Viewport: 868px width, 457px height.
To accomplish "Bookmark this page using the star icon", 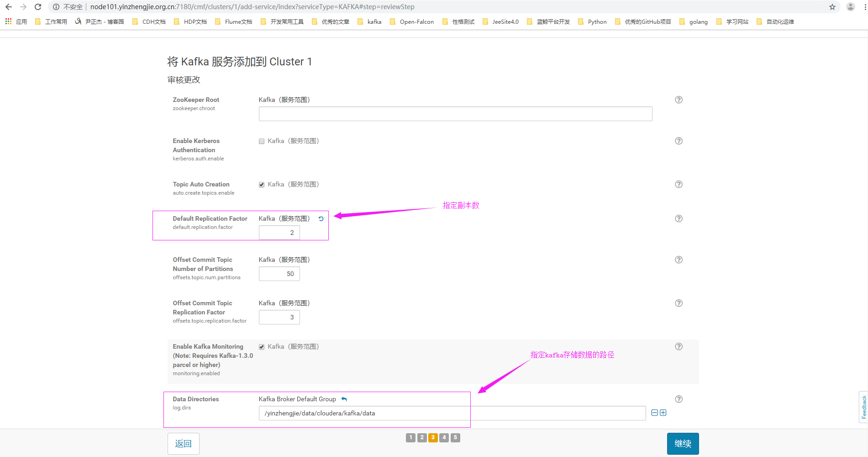I will tap(832, 7).
